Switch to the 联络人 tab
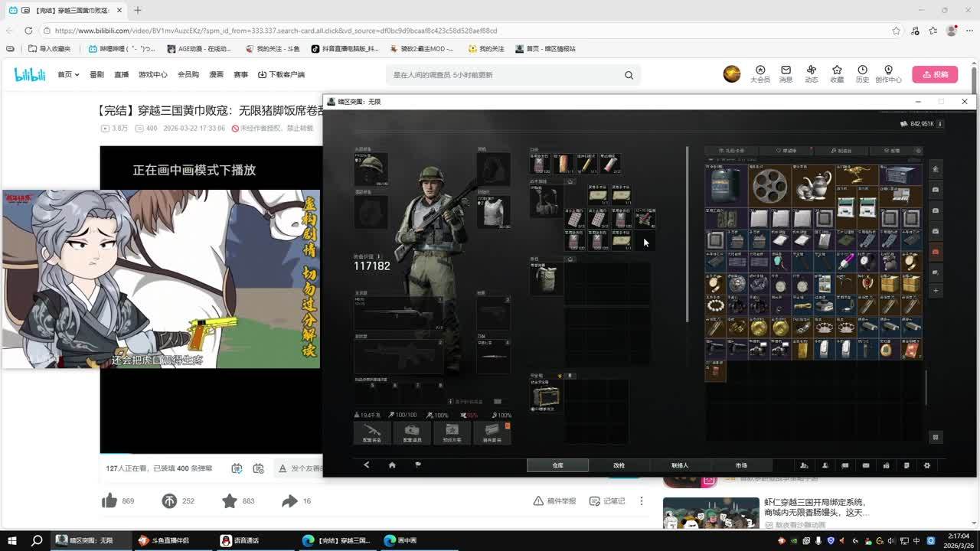Viewport: 980px width, 551px height. click(x=680, y=465)
